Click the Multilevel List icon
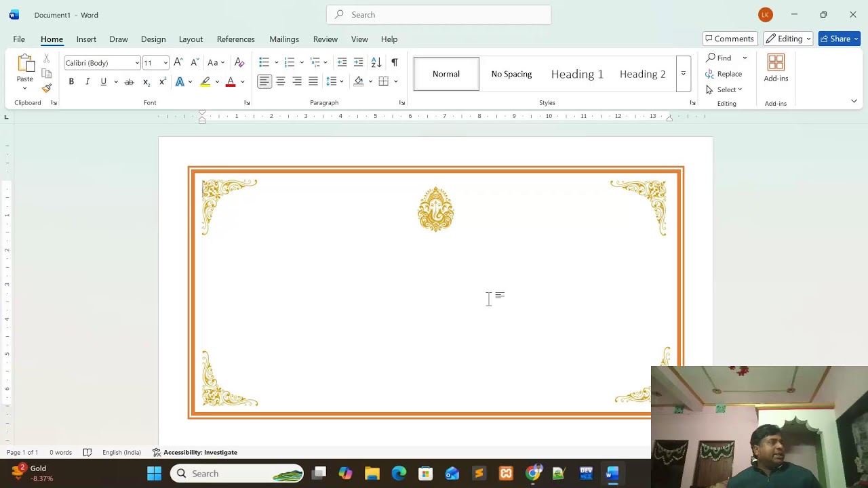 tap(315, 62)
